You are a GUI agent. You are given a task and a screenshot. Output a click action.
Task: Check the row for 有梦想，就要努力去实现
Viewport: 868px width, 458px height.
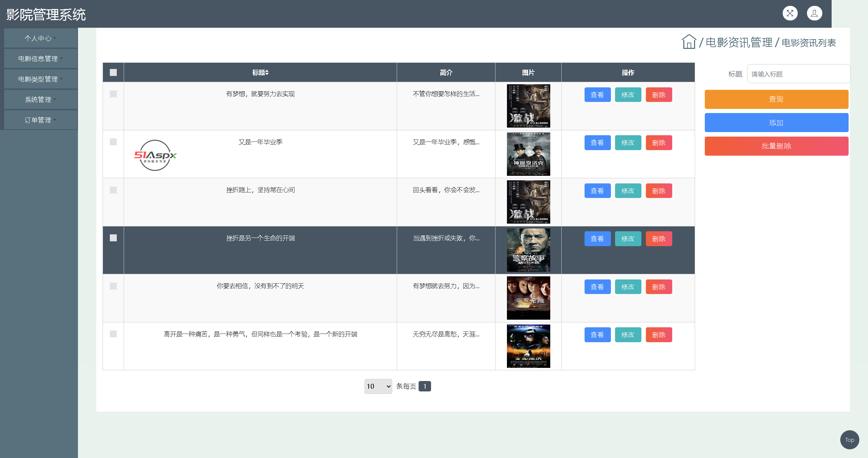[x=113, y=94]
